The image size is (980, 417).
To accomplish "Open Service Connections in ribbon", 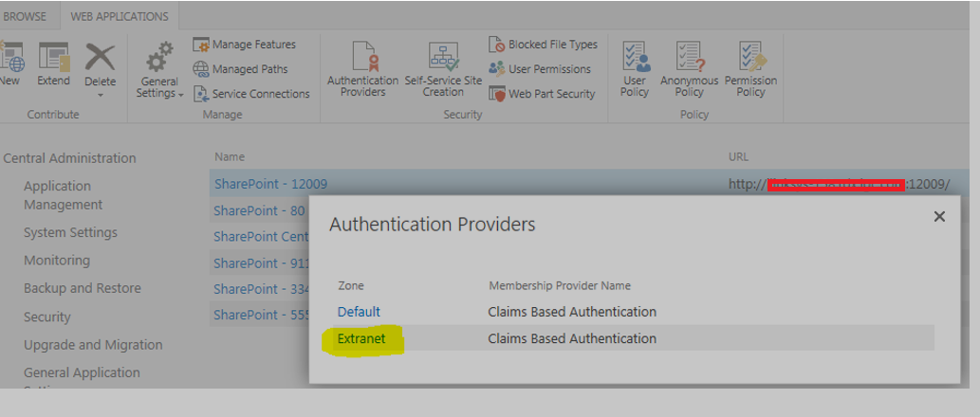I will coord(251,94).
